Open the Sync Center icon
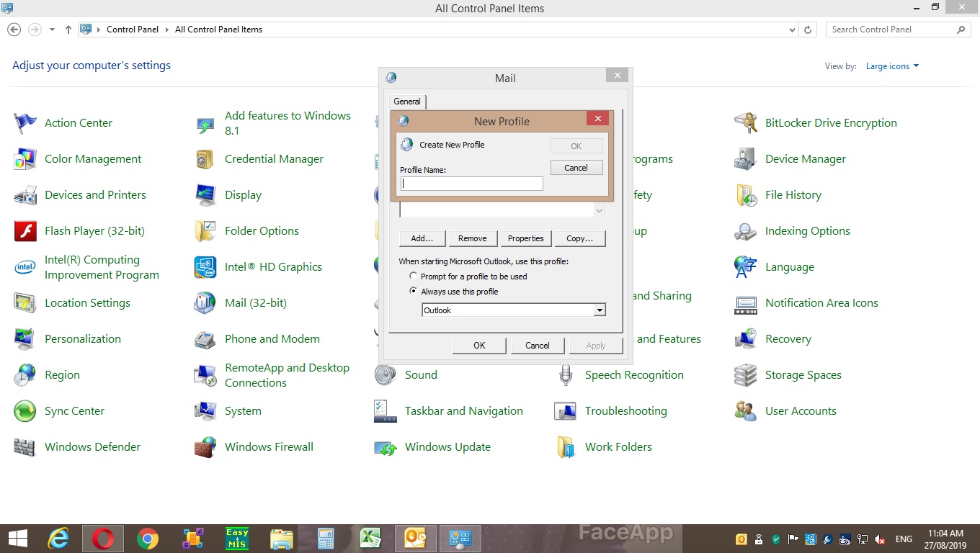Image resolution: width=980 pixels, height=553 pixels. pyautogui.click(x=25, y=411)
